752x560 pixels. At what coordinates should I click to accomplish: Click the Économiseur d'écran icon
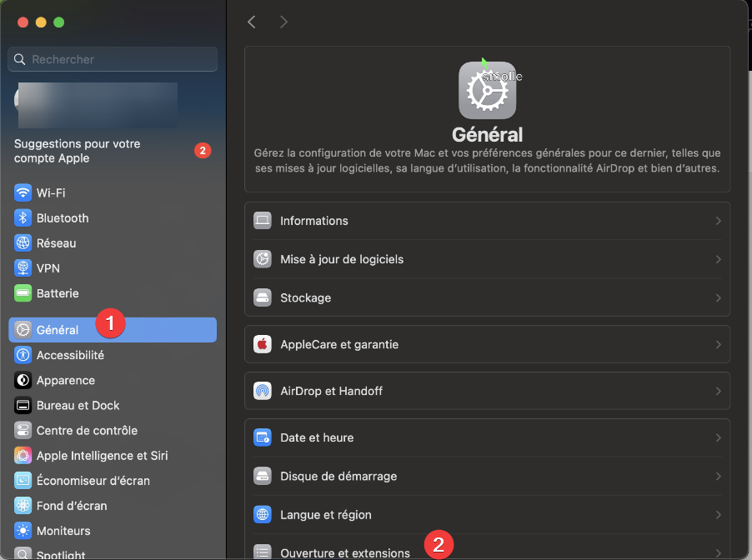tap(23, 480)
